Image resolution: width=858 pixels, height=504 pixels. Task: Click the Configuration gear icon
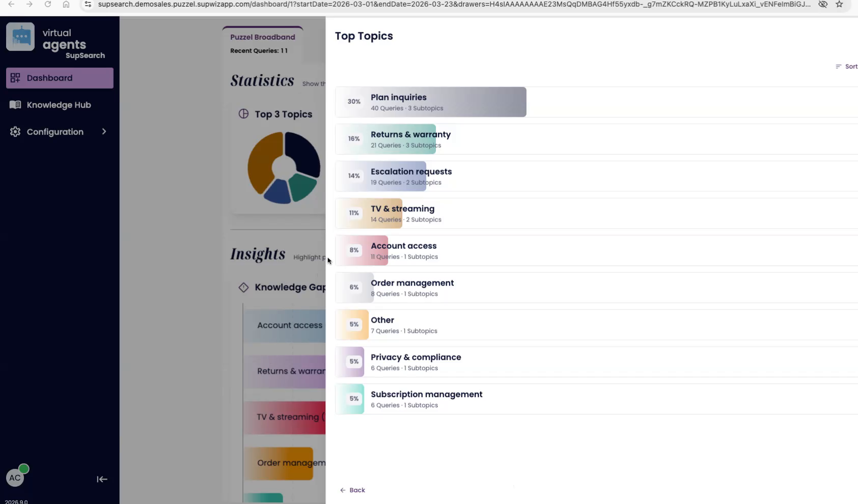point(15,132)
